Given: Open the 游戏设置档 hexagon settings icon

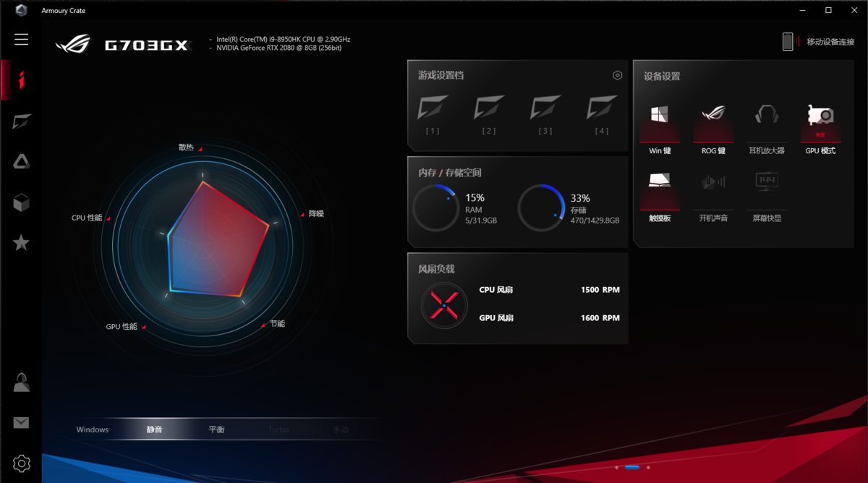Looking at the screenshot, I should tap(617, 75).
